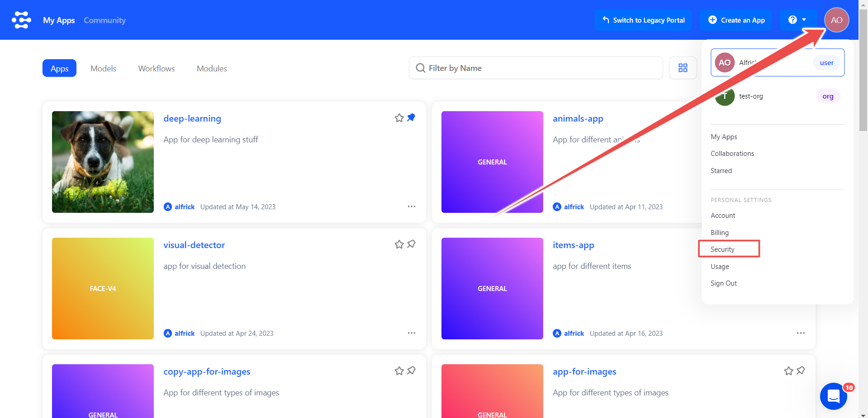
Task: Click Create an App button
Action: [736, 20]
